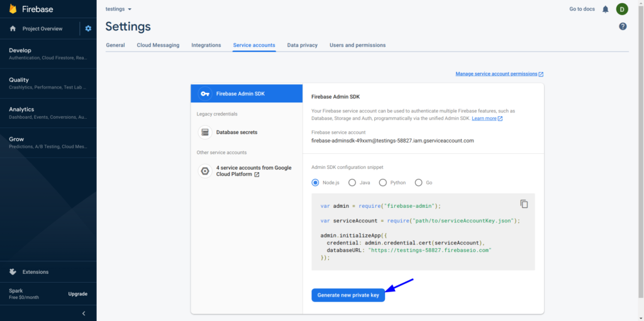Click Generate new private key button
644x321 pixels.
point(348,295)
